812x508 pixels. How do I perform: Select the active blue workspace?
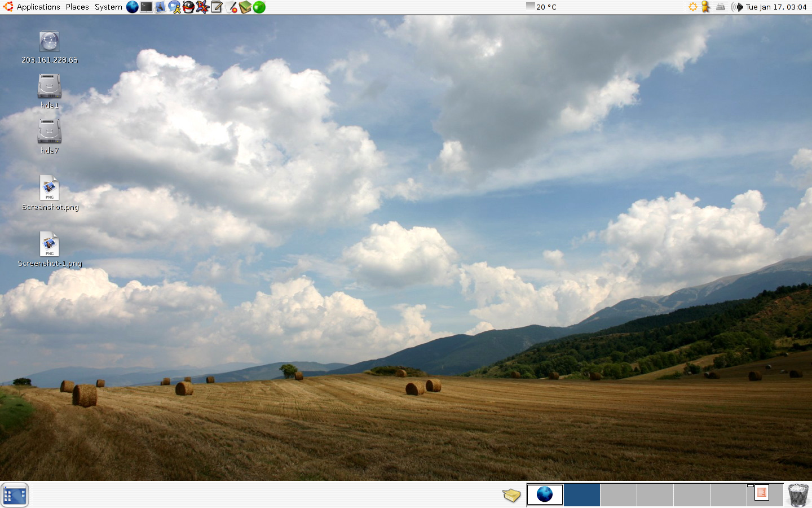pos(582,494)
